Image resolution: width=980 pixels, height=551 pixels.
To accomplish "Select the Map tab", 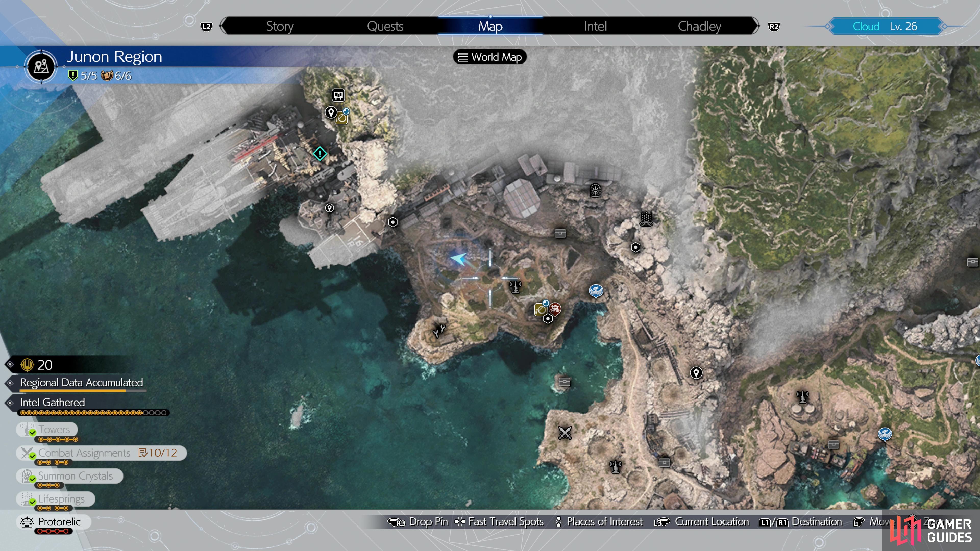I will click(x=490, y=26).
